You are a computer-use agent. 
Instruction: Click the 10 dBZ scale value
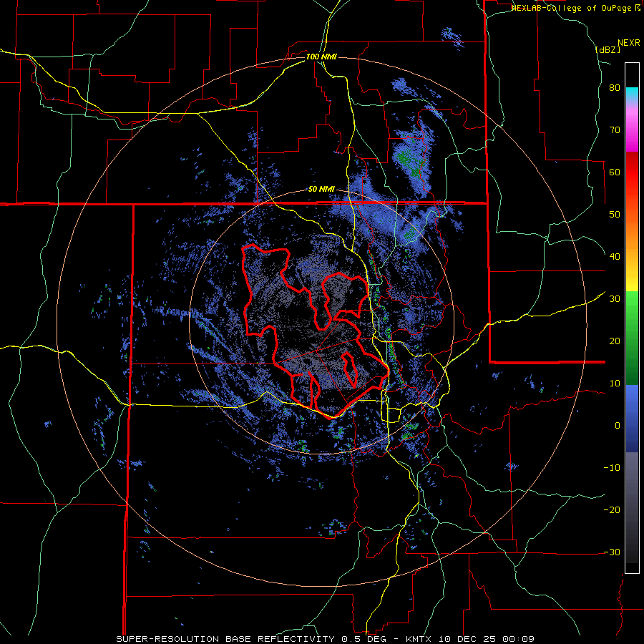[615, 384]
